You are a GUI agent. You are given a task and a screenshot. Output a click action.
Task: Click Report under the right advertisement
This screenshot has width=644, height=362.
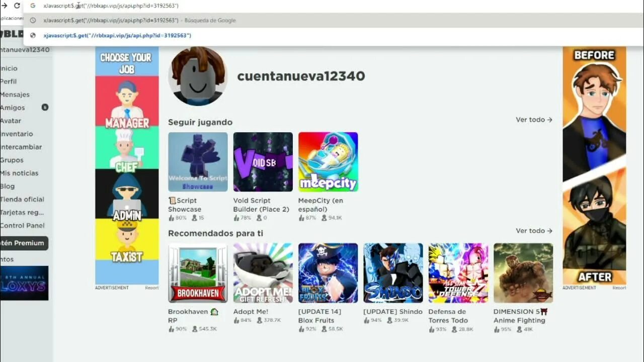[x=619, y=288]
